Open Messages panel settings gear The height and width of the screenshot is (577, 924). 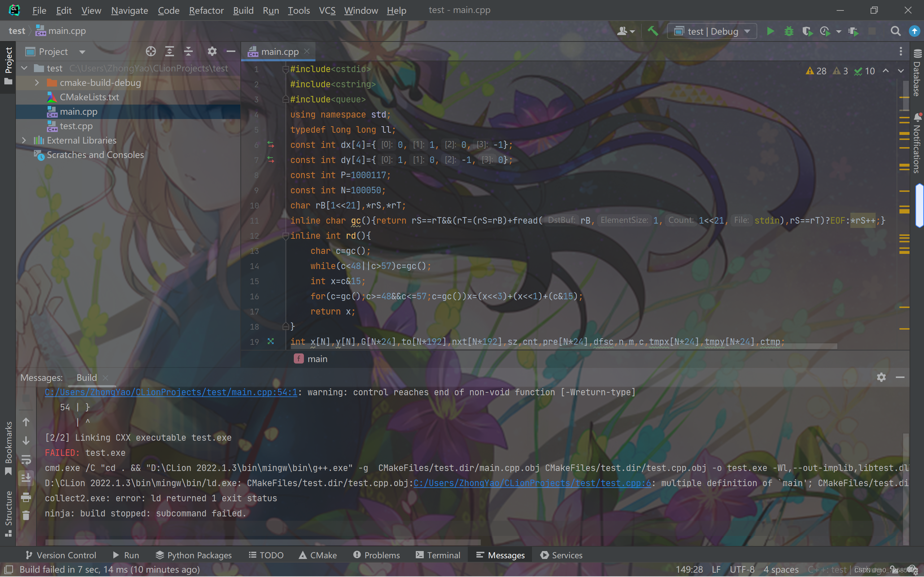(x=881, y=378)
